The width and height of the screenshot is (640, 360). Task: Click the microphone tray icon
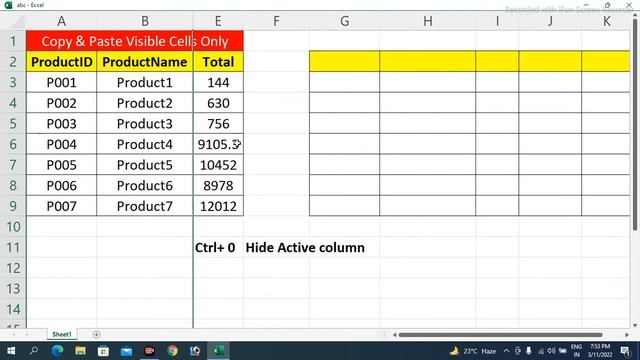[529, 351]
